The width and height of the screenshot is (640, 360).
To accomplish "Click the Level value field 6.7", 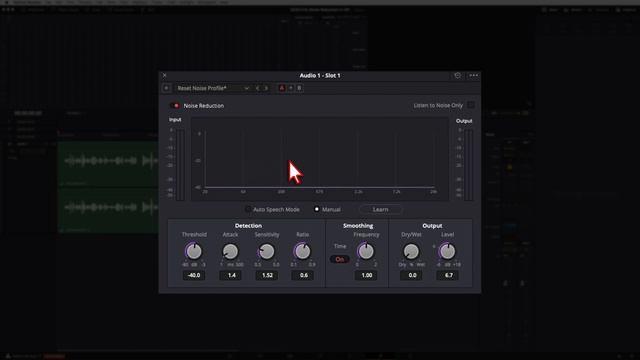I will tap(448, 276).
